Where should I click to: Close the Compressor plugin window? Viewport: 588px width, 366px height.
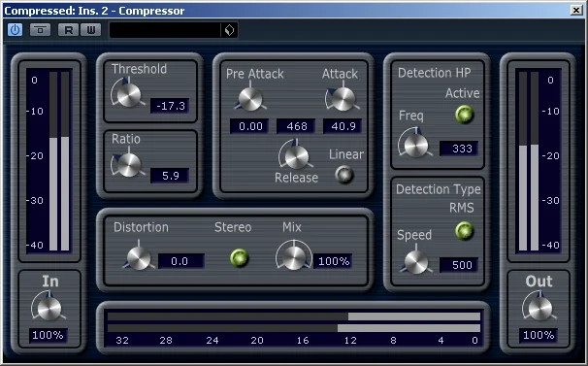(x=576, y=10)
